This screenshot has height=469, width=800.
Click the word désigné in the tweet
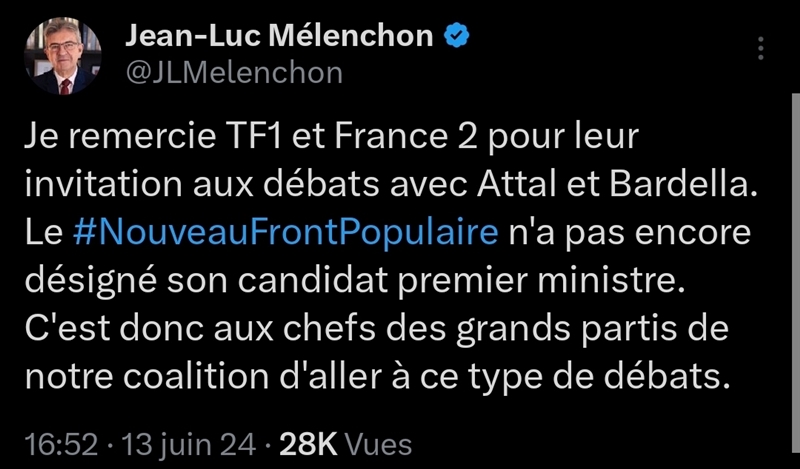click(x=90, y=283)
